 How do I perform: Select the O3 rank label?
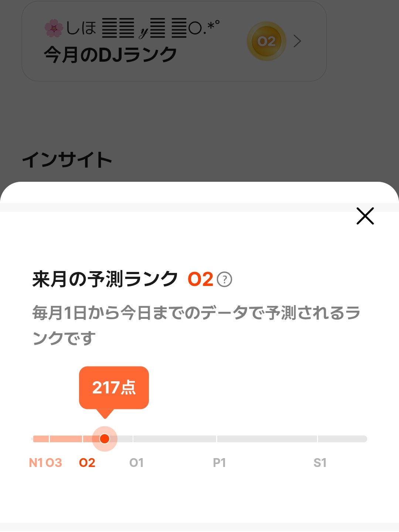tap(54, 463)
